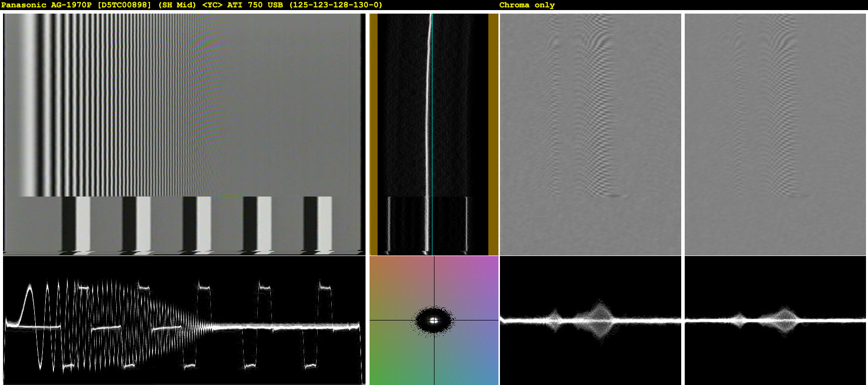Select the first chroma waveform graph
This screenshot has width=868, height=385.
pos(590,320)
